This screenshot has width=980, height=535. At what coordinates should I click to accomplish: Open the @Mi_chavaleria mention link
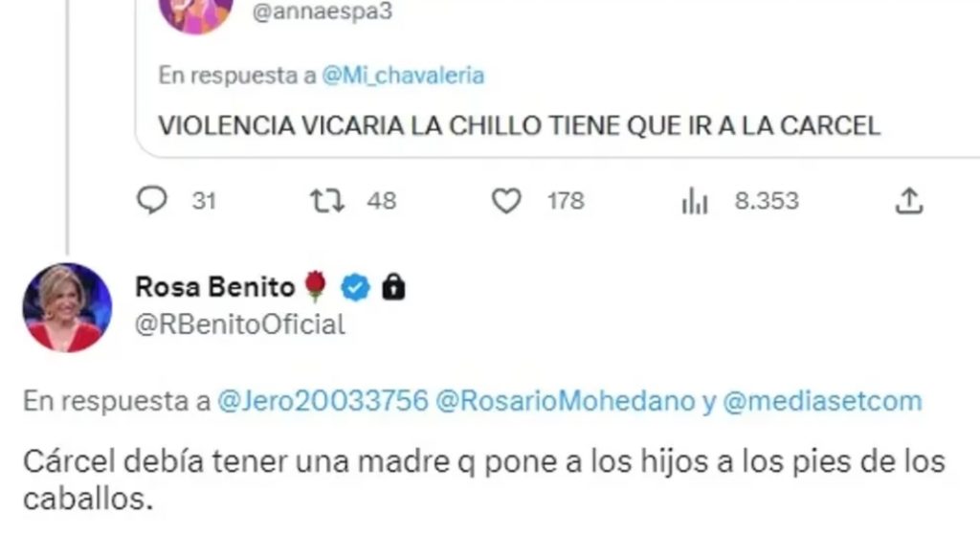click(x=403, y=76)
